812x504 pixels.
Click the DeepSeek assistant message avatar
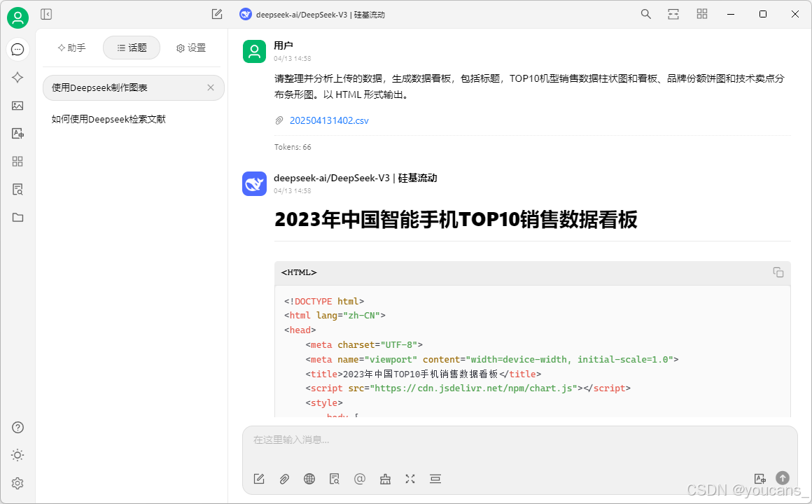click(x=254, y=184)
